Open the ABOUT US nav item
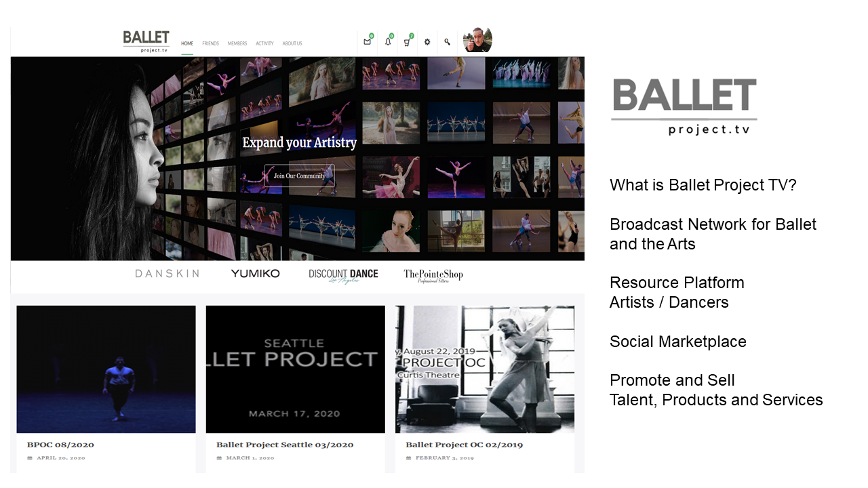This screenshot has height=488, width=868. pos(292,43)
